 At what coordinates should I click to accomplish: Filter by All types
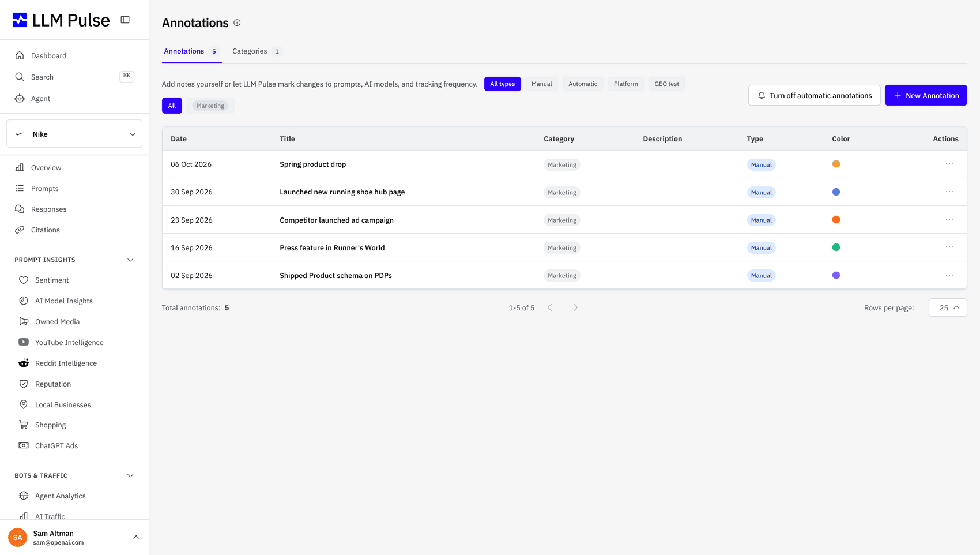(x=503, y=84)
